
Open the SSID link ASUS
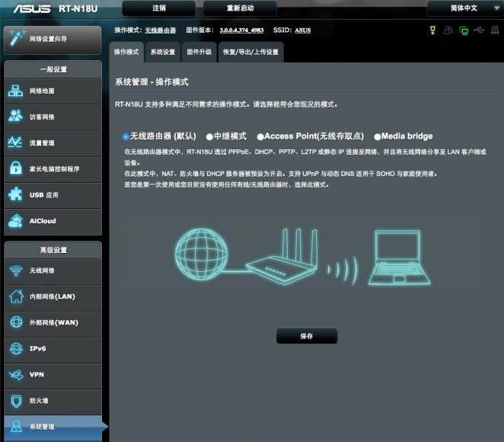[x=303, y=30]
